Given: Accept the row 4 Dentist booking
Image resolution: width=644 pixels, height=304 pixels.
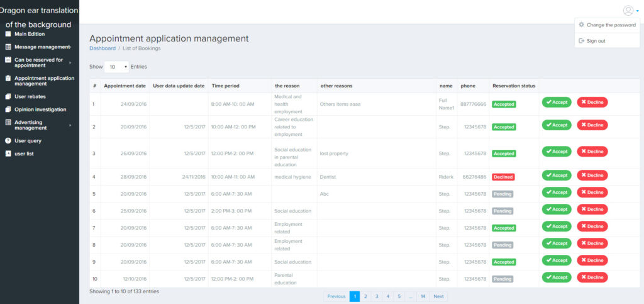Looking at the screenshot, I should [557, 176].
